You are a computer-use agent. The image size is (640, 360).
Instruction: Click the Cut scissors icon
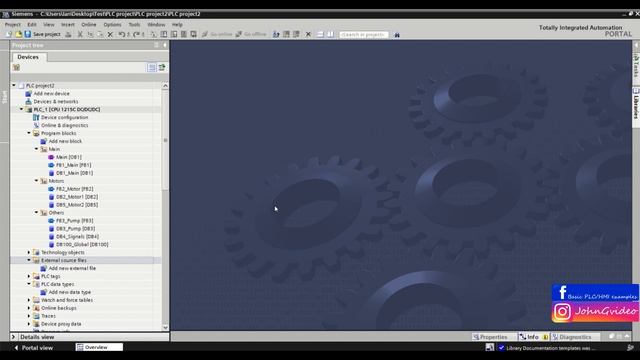tap(80, 34)
